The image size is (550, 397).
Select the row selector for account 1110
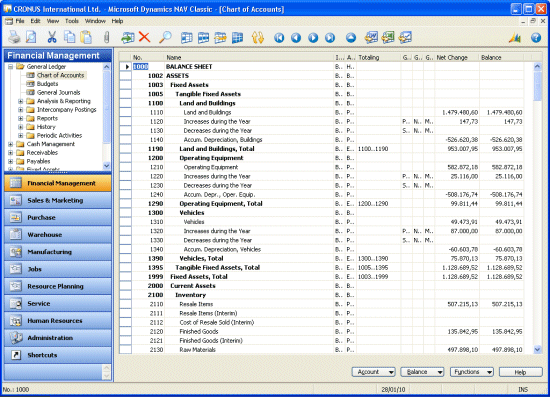pos(125,112)
